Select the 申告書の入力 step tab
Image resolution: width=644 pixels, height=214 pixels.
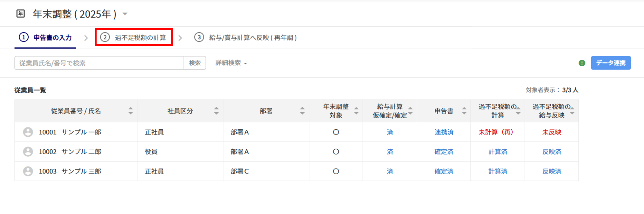tap(45, 38)
